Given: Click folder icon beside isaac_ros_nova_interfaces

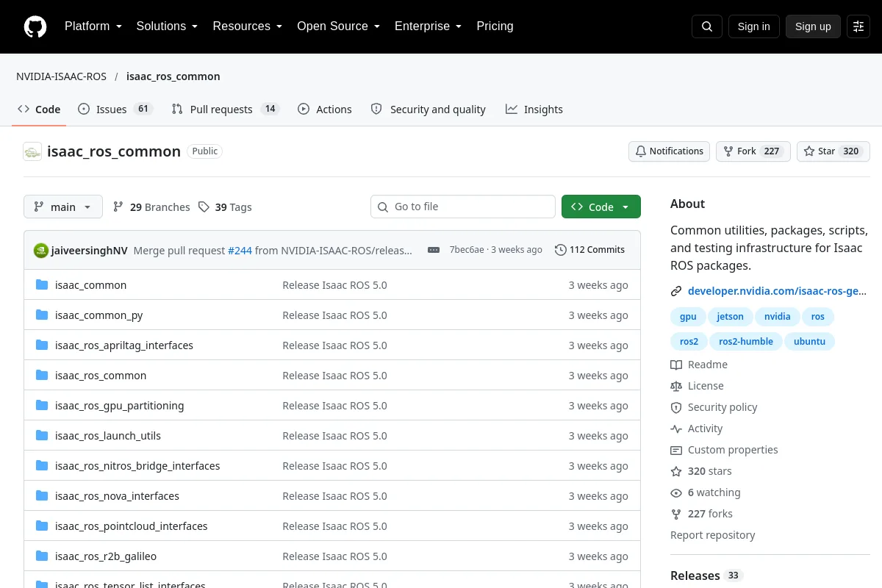Looking at the screenshot, I should (x=42, y=496).
